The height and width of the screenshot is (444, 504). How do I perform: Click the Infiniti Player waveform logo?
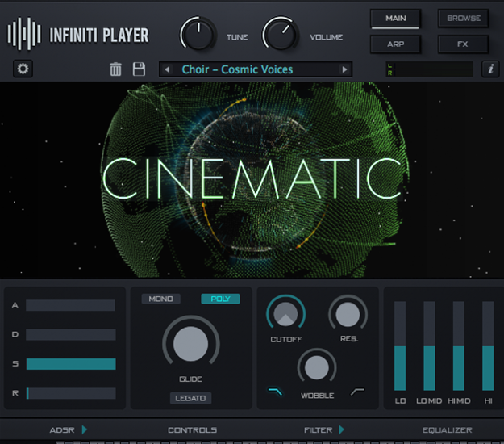coord(24,34)
